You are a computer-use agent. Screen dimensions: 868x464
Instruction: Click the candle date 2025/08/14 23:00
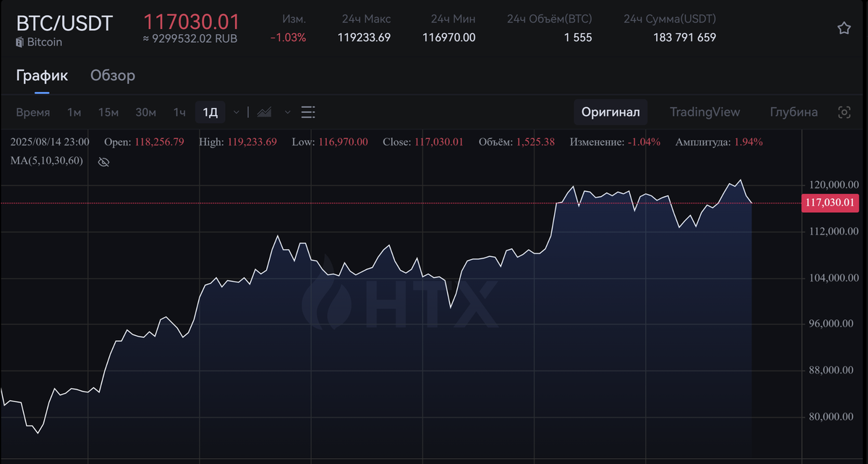coord(50,142)
